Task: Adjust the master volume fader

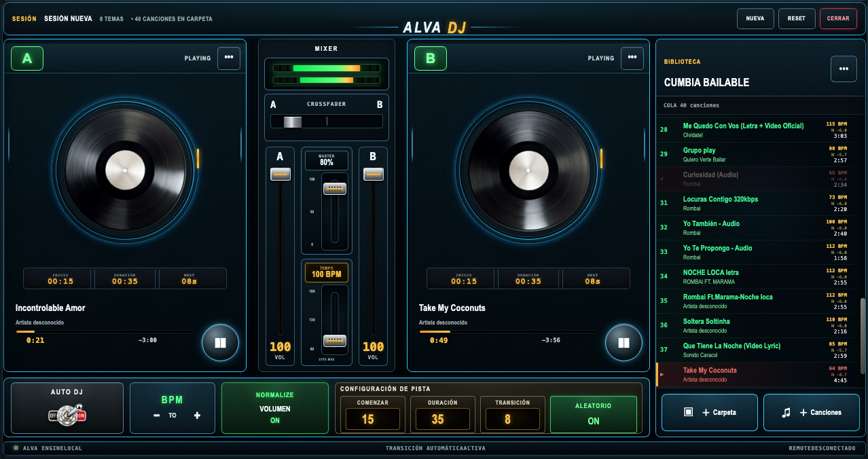Action: (x=334, y=189)
